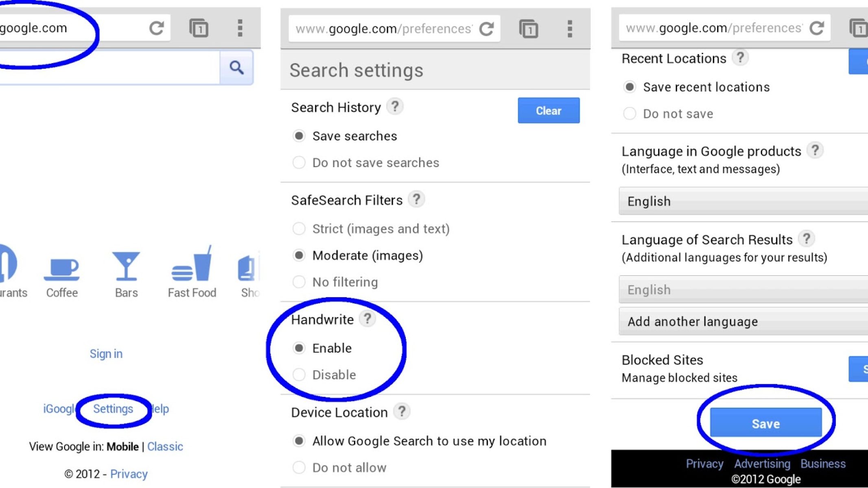Image resolution: width=868 pixels, height=488 pixels.
Task: Click the SafeSearch Filters help icon
Action: click(416, 199)
